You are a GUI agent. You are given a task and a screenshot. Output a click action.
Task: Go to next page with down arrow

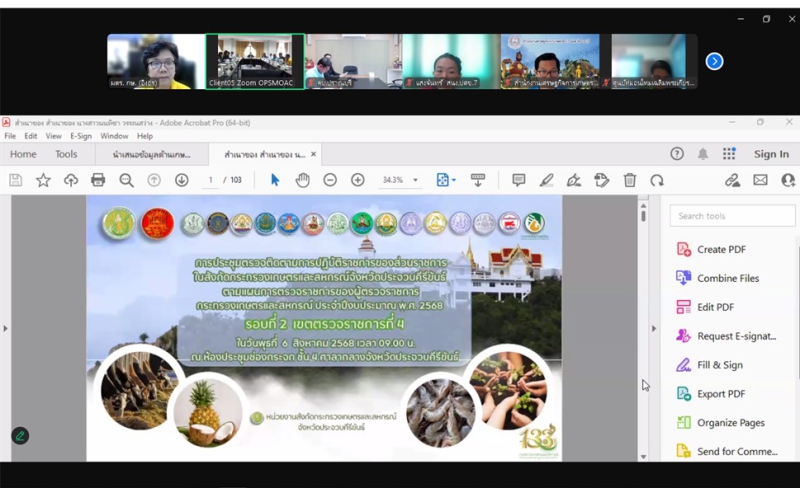[182, 180]
